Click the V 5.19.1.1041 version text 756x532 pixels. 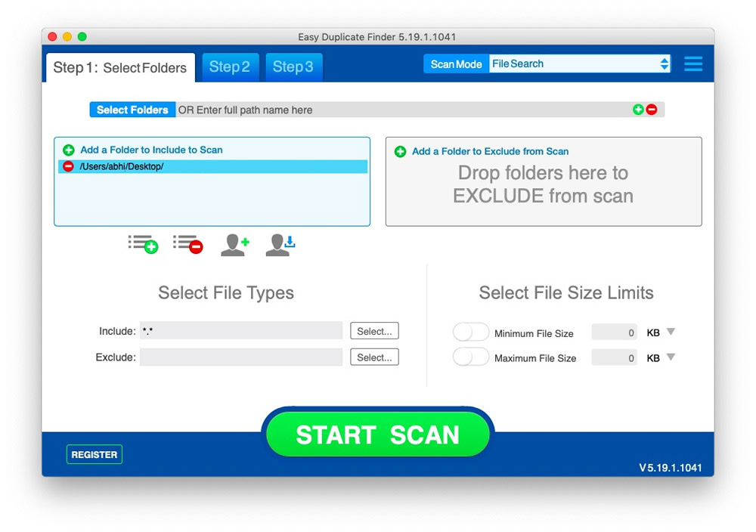670,468
